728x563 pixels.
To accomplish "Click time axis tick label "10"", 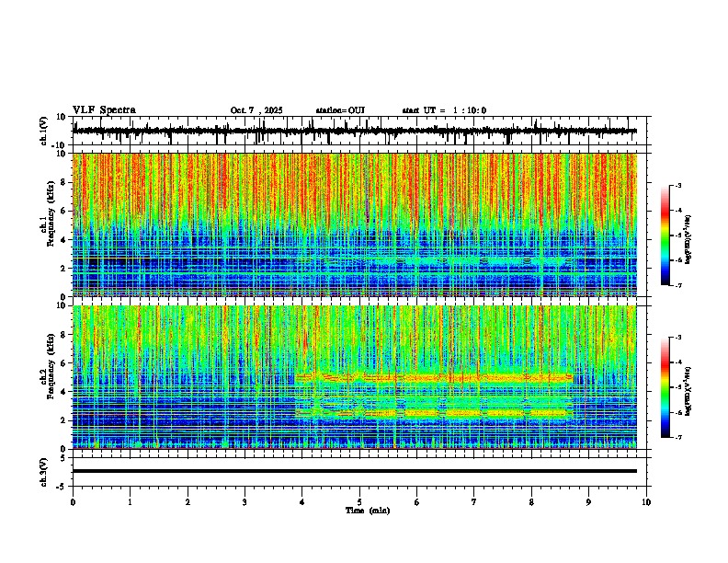I will pos(646,502).
